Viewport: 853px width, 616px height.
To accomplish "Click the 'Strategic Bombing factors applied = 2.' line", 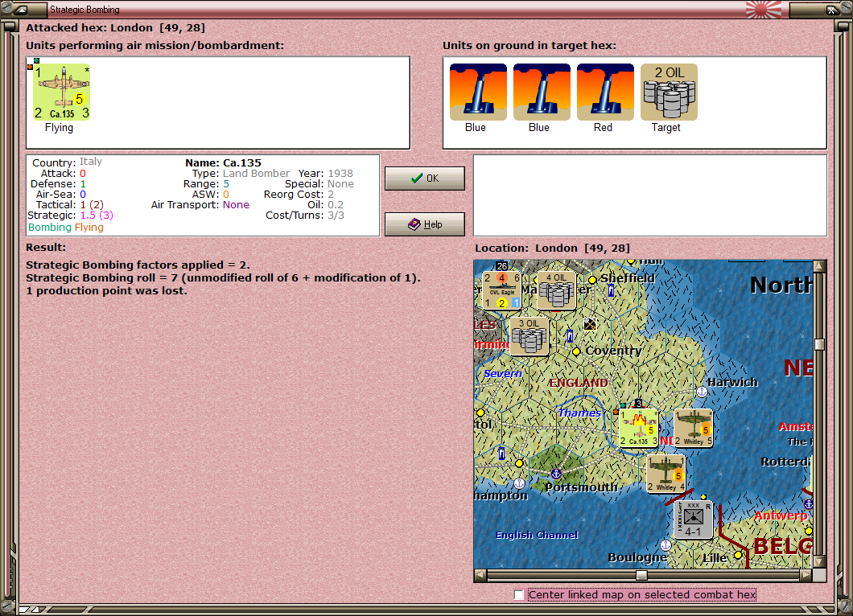I will click(x=138, y=265).
